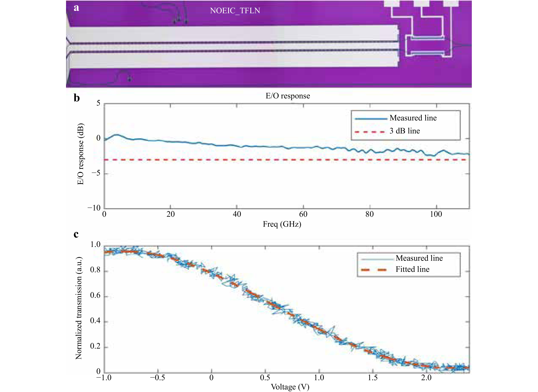Select 'Measured line' legend entry in transmission plot
The image size is (538, 392).
419,258
